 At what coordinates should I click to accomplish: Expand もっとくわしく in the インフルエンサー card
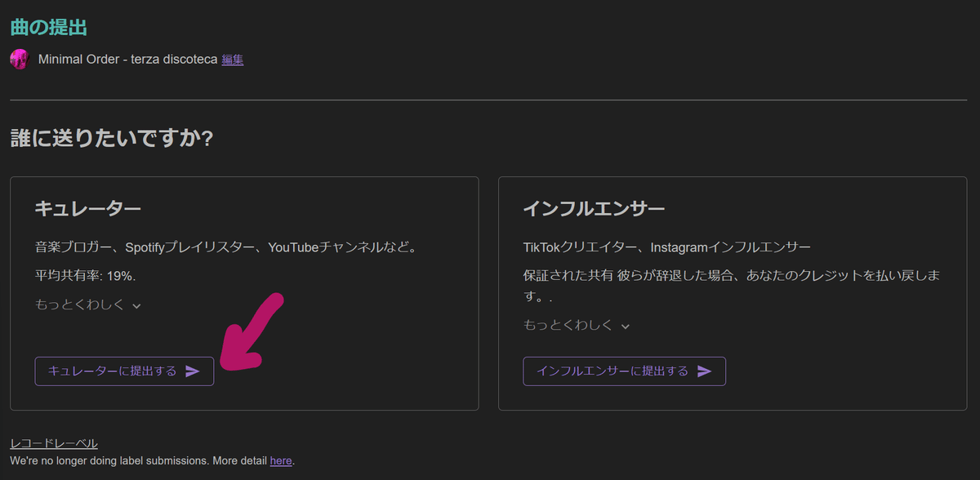point(577,324)
